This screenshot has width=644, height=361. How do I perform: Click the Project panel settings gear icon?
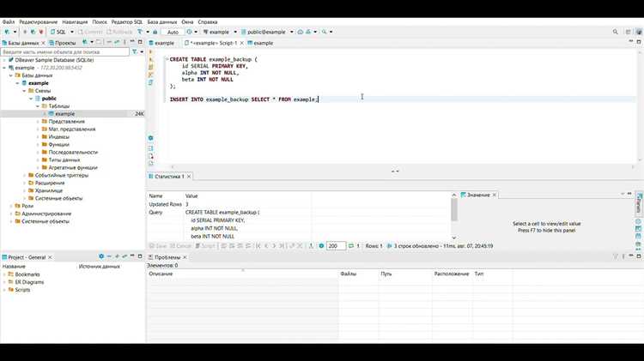pyautogui.click(x=101, y=256)
